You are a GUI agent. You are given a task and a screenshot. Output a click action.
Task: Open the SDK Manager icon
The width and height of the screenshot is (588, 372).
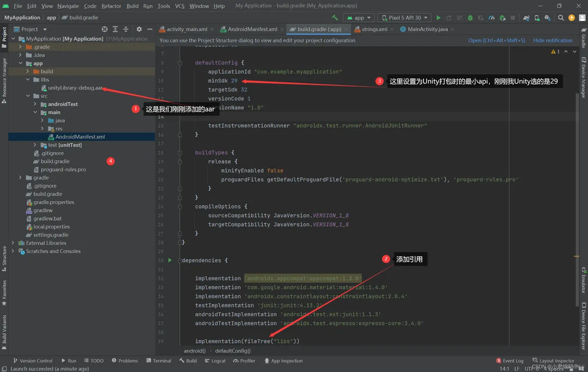click(547, 17)
